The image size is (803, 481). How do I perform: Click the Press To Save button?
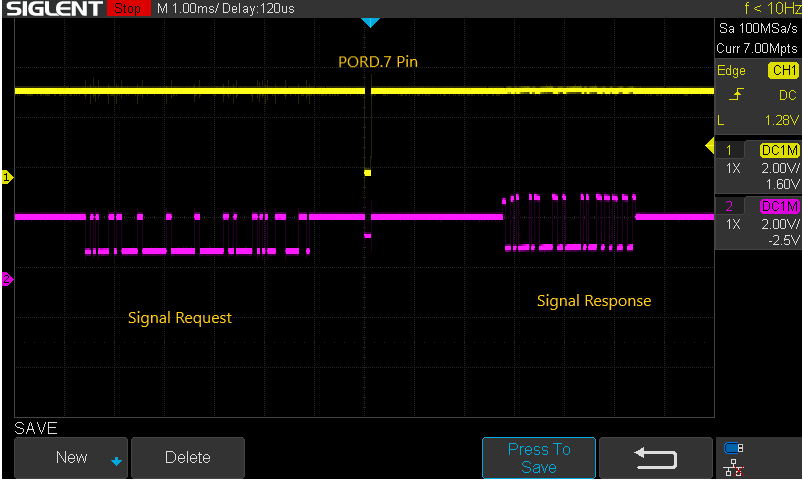pyautogui.click(x=539, y=458)
